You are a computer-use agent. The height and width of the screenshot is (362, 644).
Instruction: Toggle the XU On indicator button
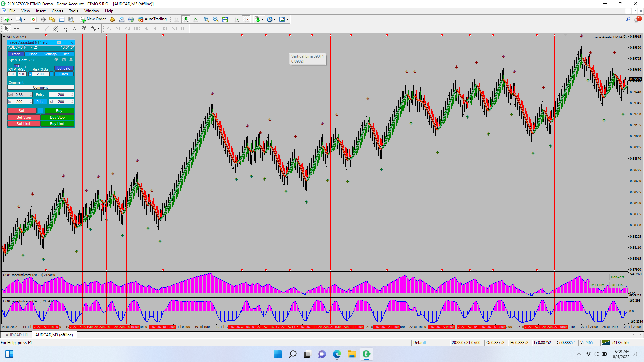pyautogui.click(x=617, y=285)
